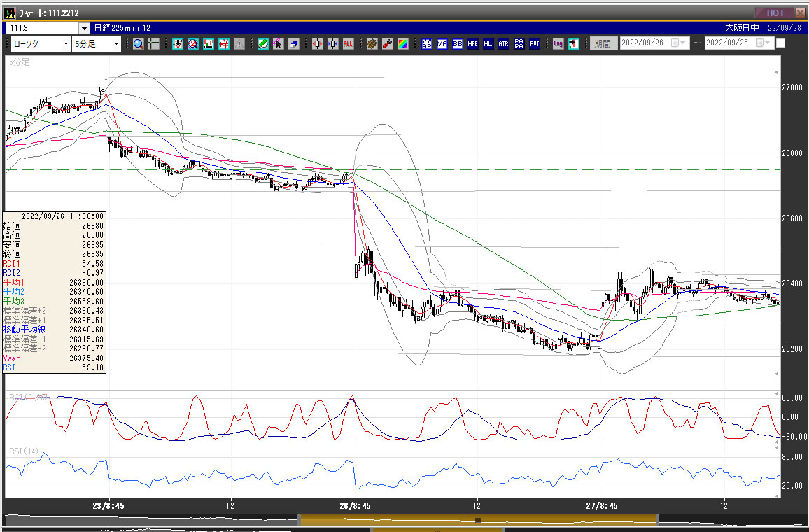The height and width of the screenshot is (532, 809).
Task: Click the candle icon with red arrows
Action: [317, 44]
